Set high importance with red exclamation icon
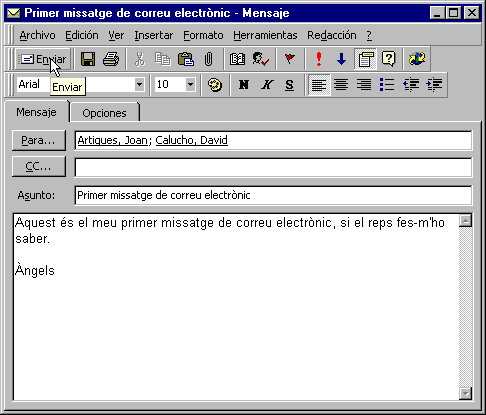486x415 pixels. tap(319, 59)
